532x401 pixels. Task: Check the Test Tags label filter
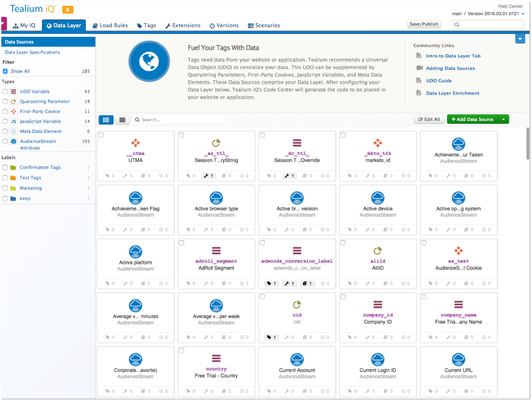click(5, 178)
